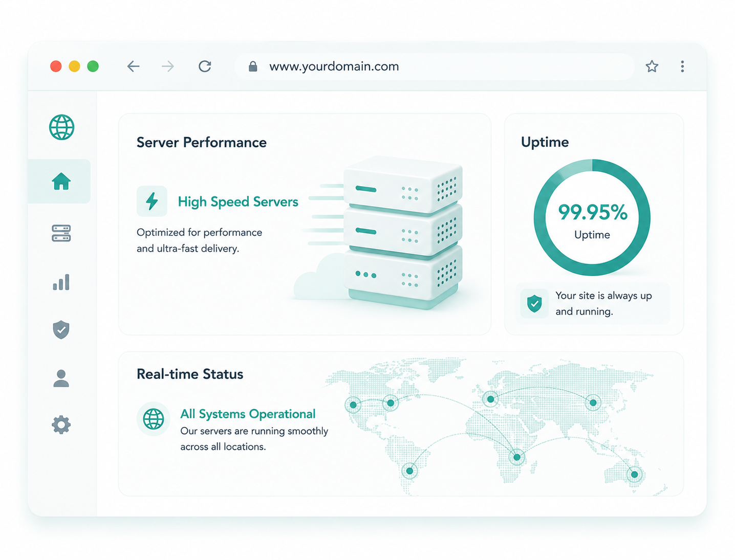Click the 99.95% value text
735x560 pixels.
pos(593,212)
